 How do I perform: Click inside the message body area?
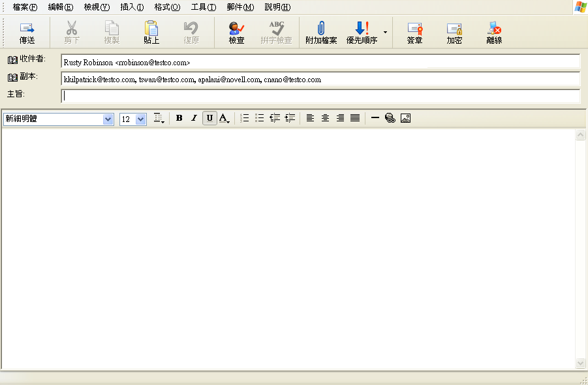click(288, 249)
